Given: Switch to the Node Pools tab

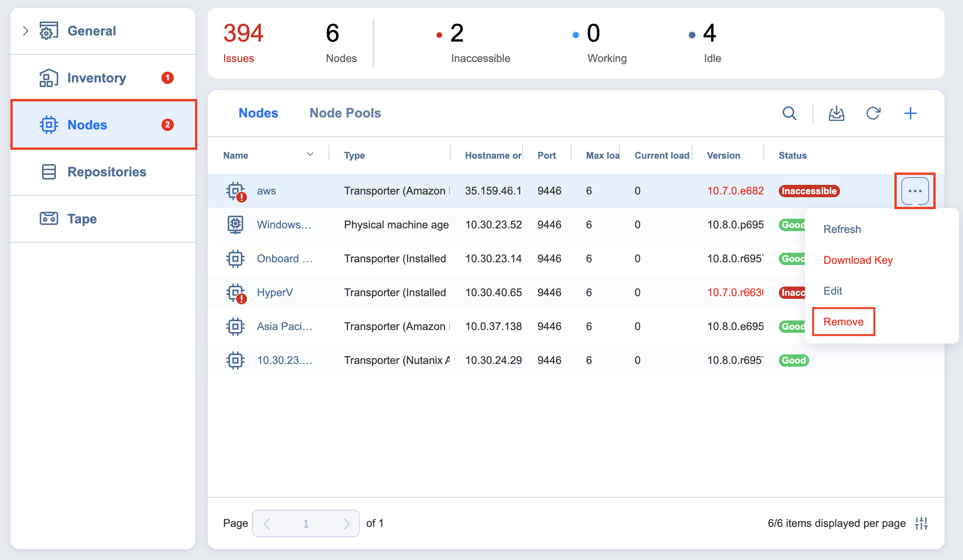Looking at the screenshot, I should click(345, 113).
